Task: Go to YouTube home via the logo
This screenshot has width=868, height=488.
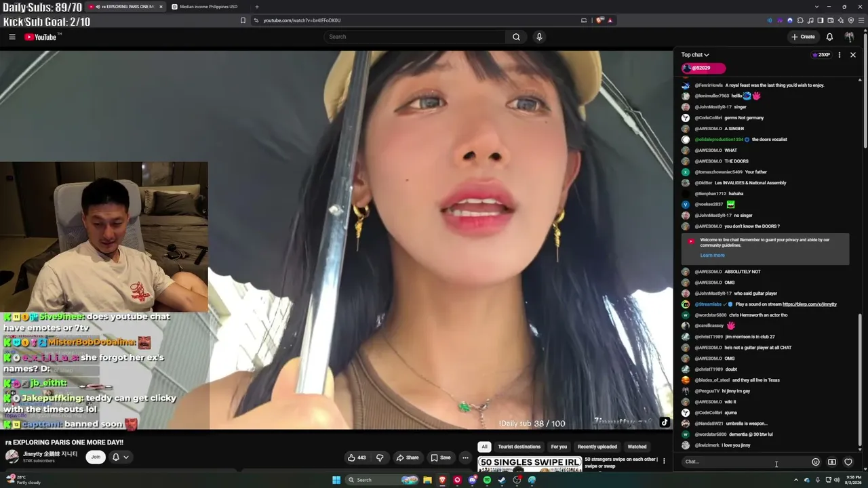Action: [x=42, y=37]
